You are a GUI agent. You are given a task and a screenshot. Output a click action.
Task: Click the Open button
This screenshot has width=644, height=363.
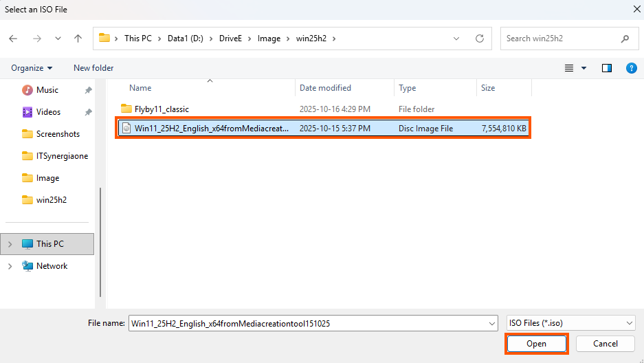(536, 344)
